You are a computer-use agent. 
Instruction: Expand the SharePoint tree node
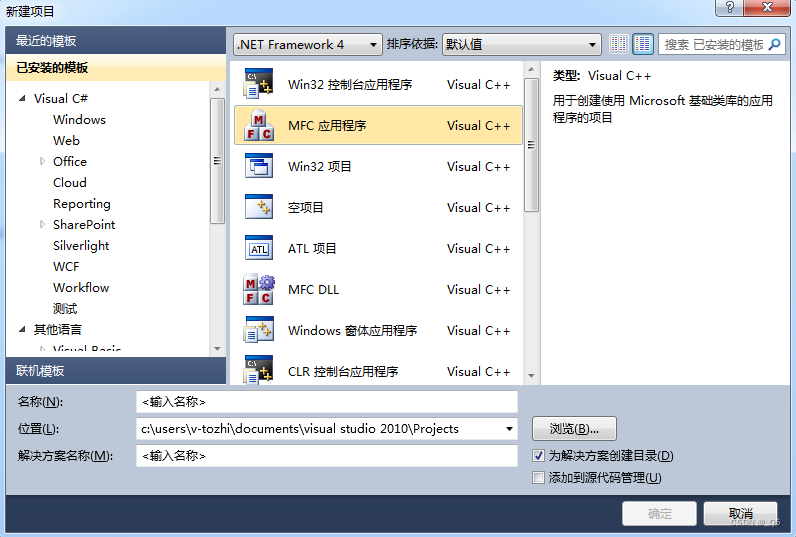pos(42,224)
